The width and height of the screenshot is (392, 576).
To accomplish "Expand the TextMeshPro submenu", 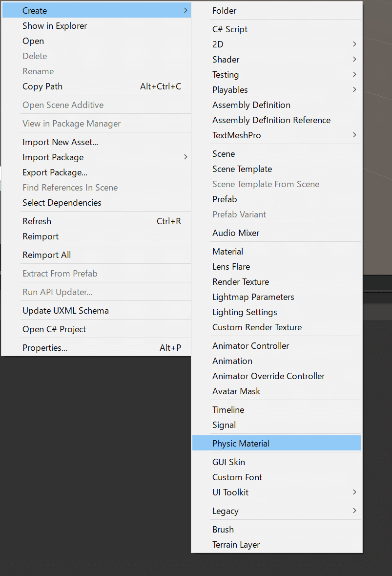I will click(277, 135).
